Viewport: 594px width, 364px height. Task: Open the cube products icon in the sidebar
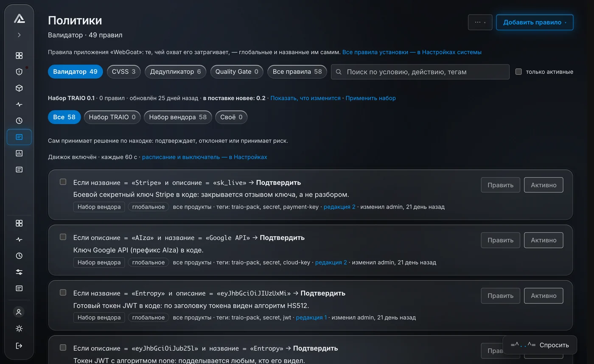click(x=19, y=88)
